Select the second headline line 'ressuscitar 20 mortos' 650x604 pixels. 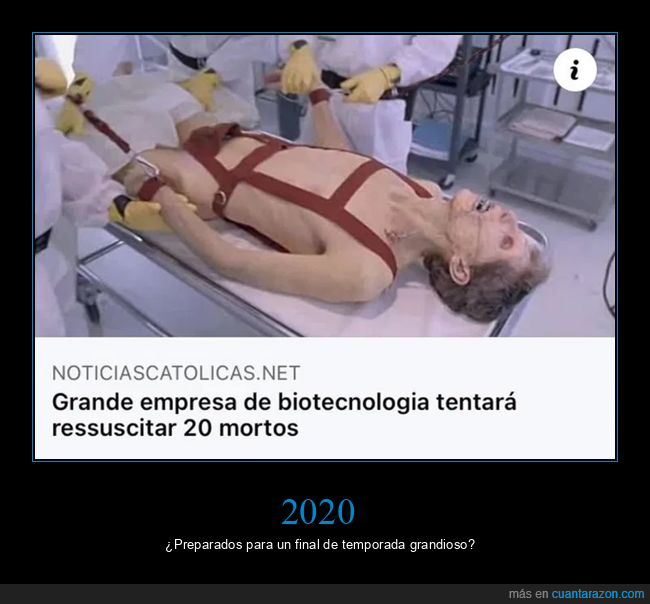point(175,428)
